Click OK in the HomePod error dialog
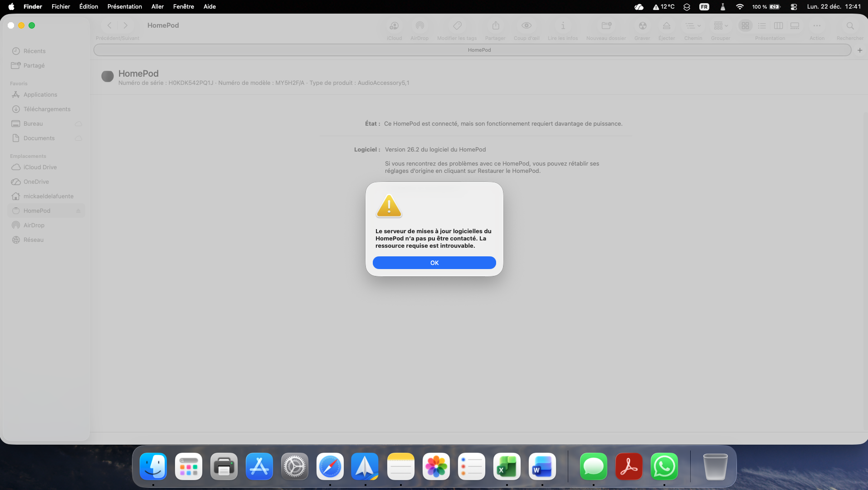868x490 pixels. click(434, 263)
